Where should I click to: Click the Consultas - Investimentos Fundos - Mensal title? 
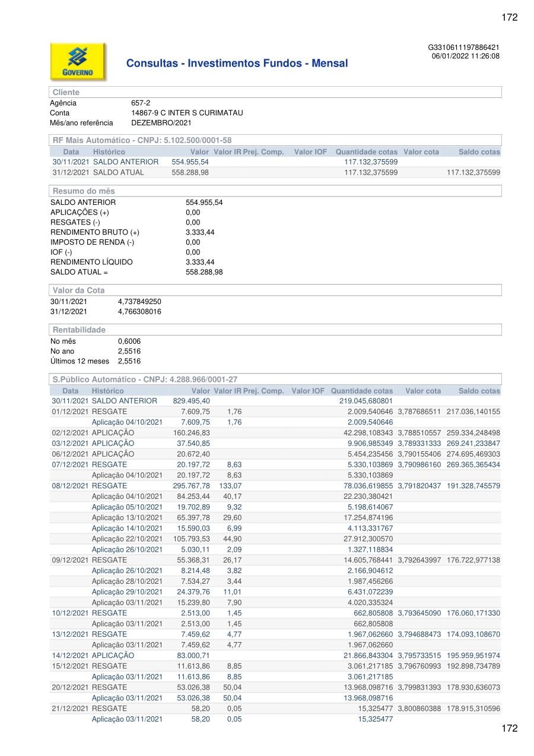pyautogui.click(x=237, y=64)
